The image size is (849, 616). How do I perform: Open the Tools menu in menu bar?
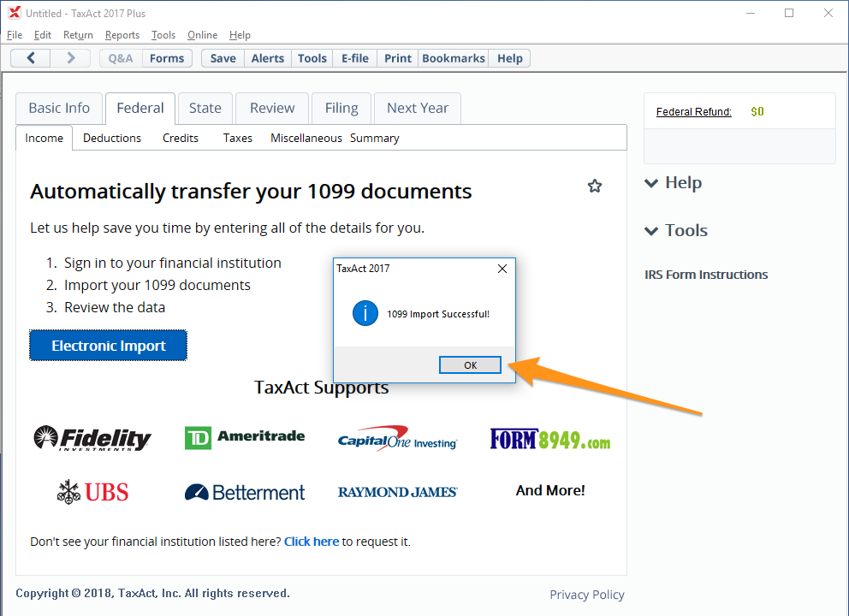click(163, 35)
